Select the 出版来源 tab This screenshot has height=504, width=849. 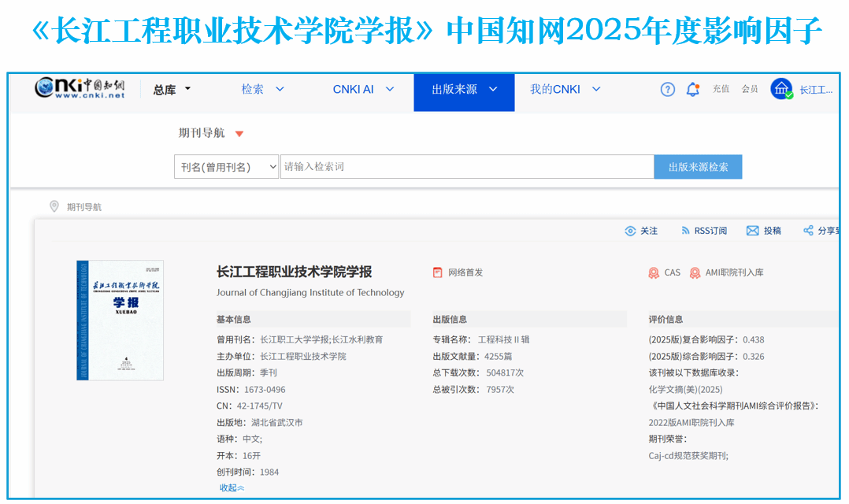[464, 90]
